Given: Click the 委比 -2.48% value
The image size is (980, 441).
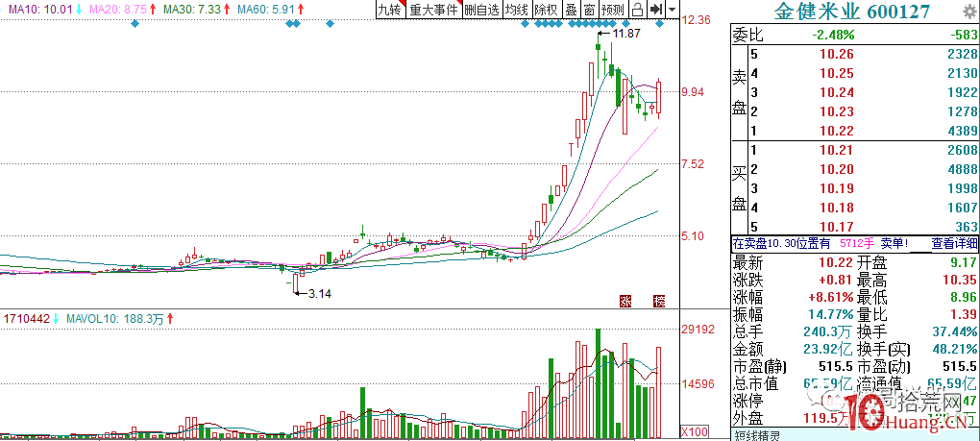Looking at the screenshot, I should [x=832, y=35].
